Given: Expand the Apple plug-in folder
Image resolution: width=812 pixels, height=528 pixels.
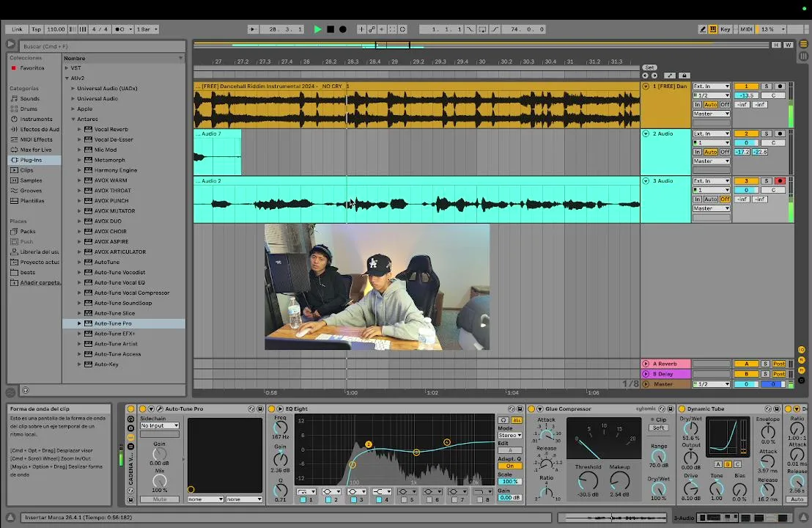Looking at the screenshot, I should pos(73,109).
